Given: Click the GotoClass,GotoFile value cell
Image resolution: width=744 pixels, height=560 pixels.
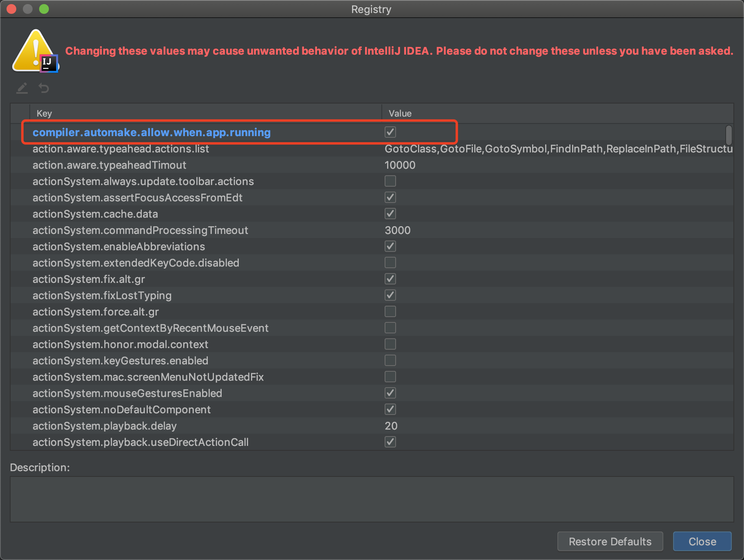Looking at the screenshot, I should [558, 149].
